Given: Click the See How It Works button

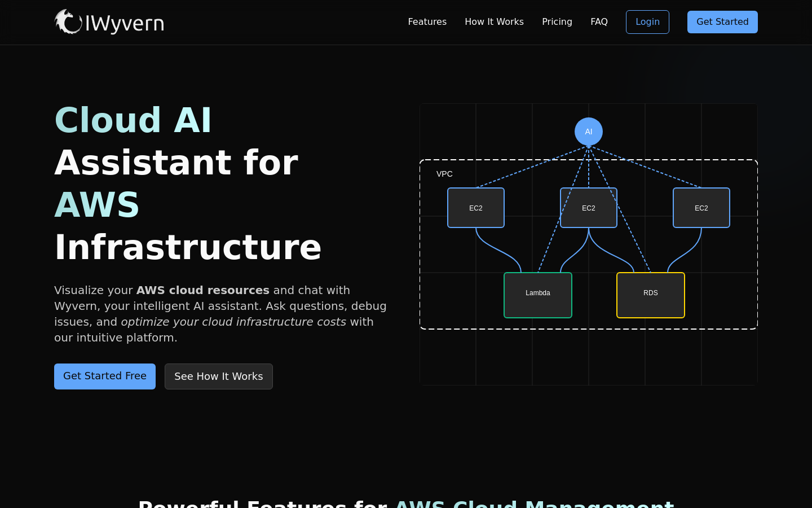Looking at the screenshot, I should 219,376.
